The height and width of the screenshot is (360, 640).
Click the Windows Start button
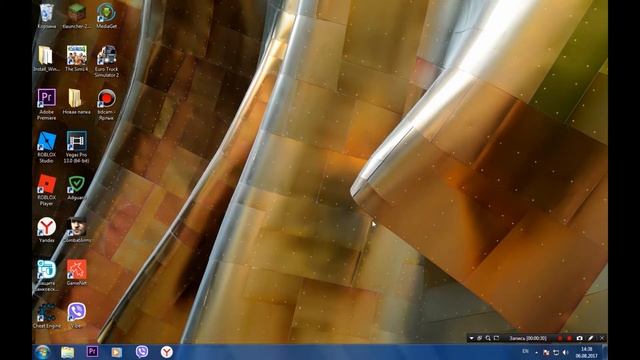click(42, 352)
